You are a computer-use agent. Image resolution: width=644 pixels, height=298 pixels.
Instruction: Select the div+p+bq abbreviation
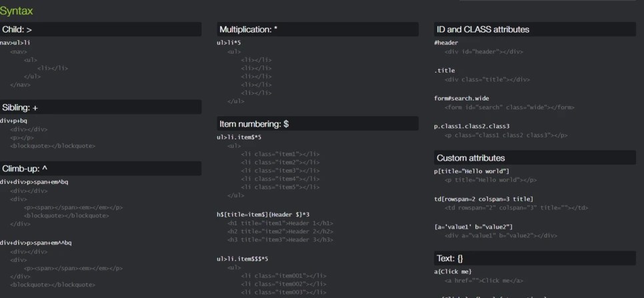click(x=14, y=121)
